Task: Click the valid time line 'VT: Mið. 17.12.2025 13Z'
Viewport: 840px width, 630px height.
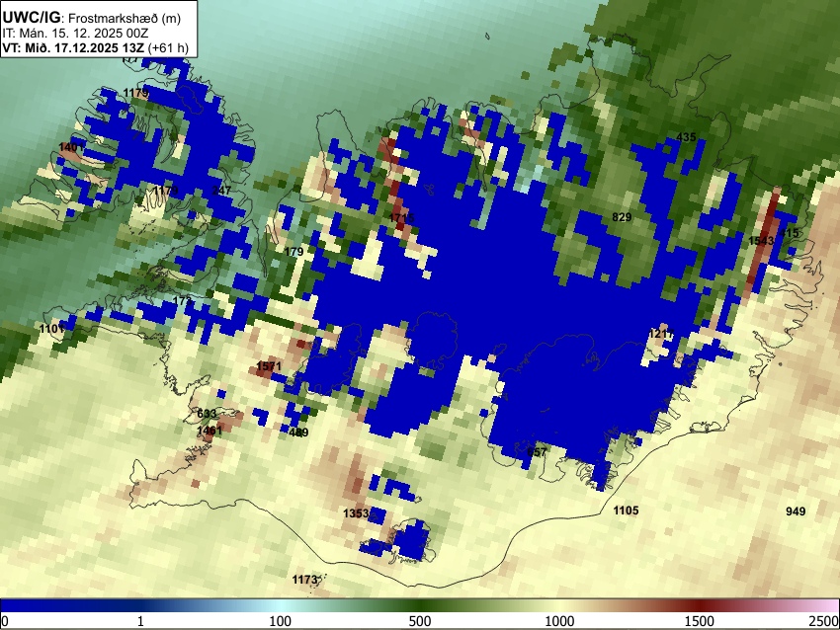Action: click(73, 47)
